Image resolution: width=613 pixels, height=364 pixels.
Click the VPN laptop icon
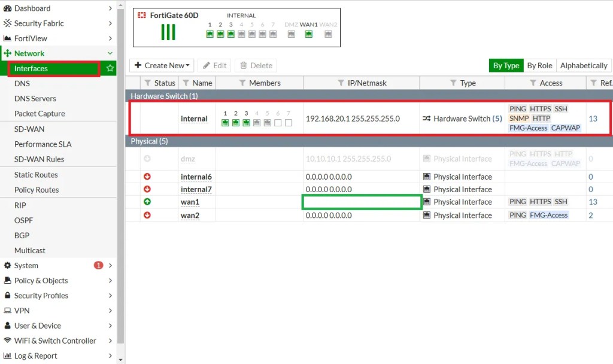click(7, 311)
